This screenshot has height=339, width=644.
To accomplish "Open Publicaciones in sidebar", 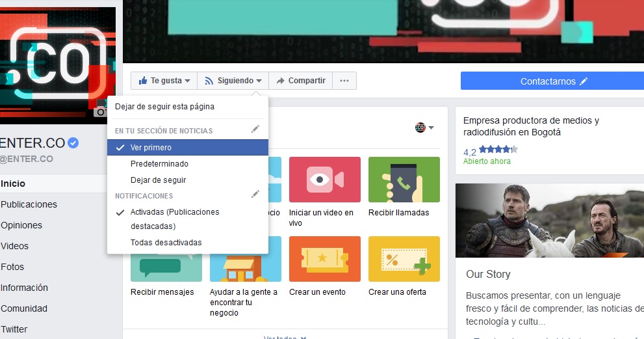I will (29, 204).
